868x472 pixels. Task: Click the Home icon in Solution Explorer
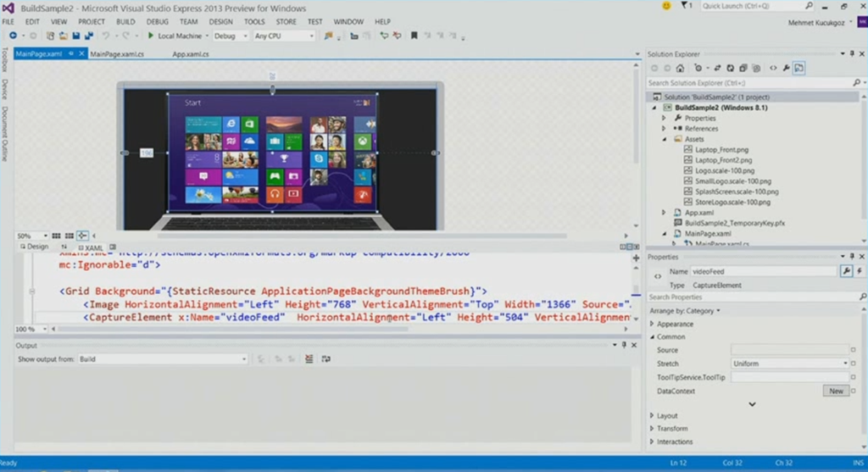tap(680, 68)
